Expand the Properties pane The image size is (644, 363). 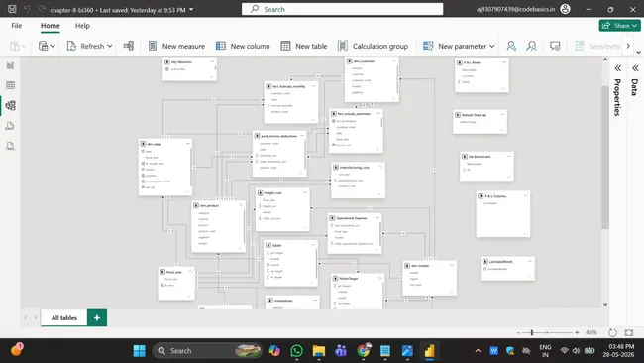[617, 68]
